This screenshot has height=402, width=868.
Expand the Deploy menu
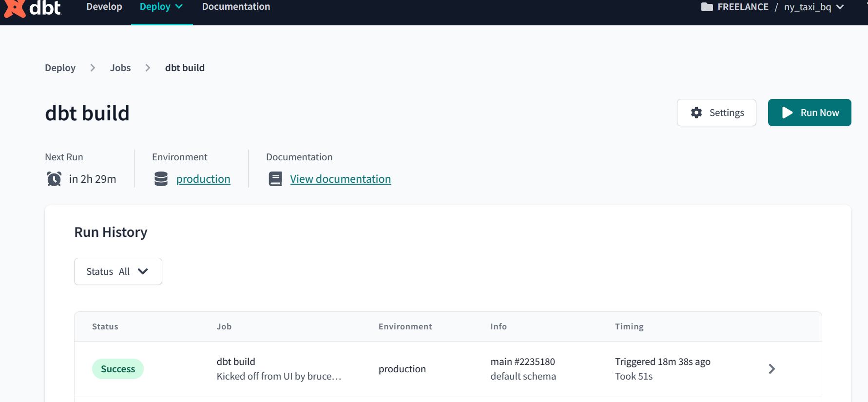(x=161, y=7)
